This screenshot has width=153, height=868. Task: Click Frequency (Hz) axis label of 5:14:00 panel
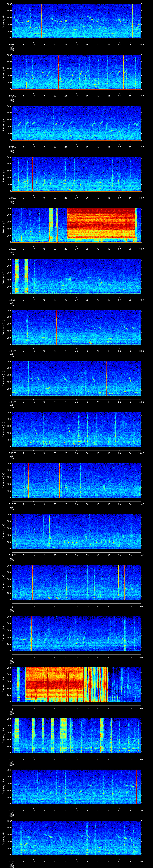tap(3, 685)
